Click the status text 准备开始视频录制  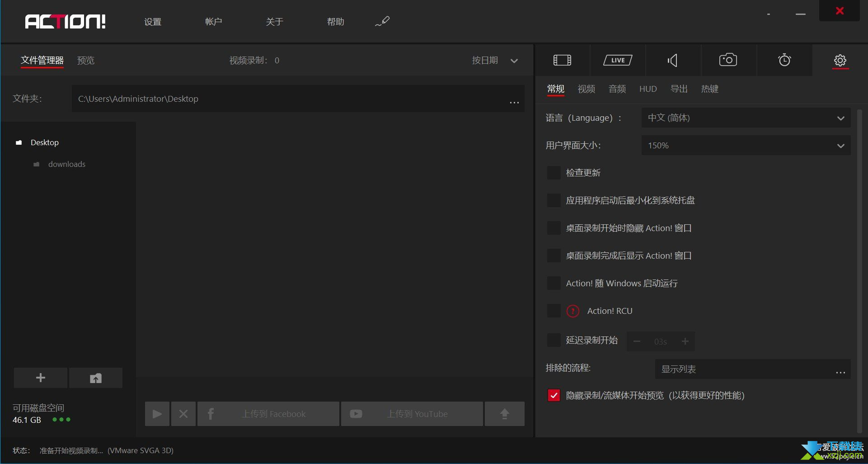pyautogui.click(x=71, y=450)
